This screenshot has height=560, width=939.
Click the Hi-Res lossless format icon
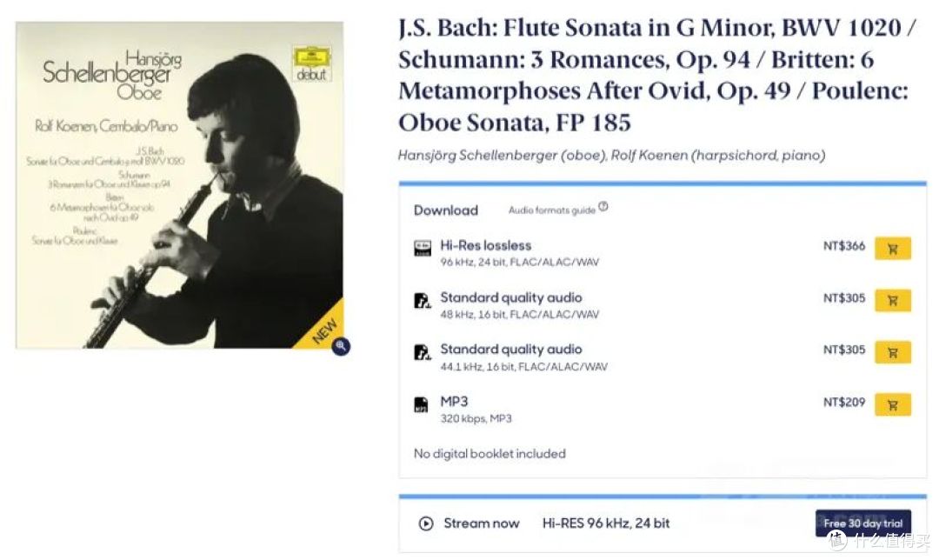click(x=423, y=248)
